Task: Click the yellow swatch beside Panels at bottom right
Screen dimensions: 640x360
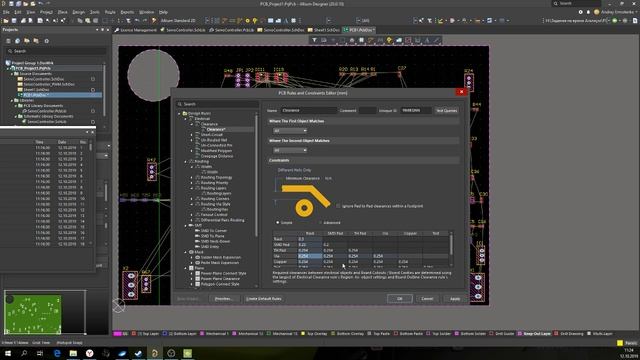Action: 620,343
